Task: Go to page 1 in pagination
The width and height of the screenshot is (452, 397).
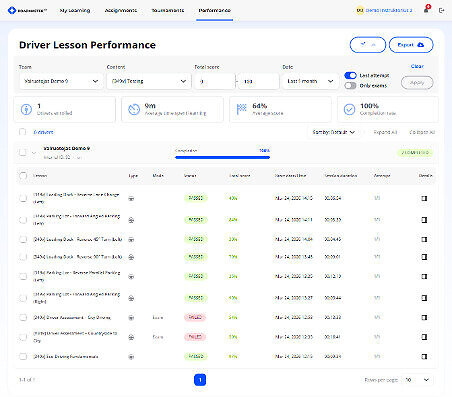Action: (x=200, y=380)
